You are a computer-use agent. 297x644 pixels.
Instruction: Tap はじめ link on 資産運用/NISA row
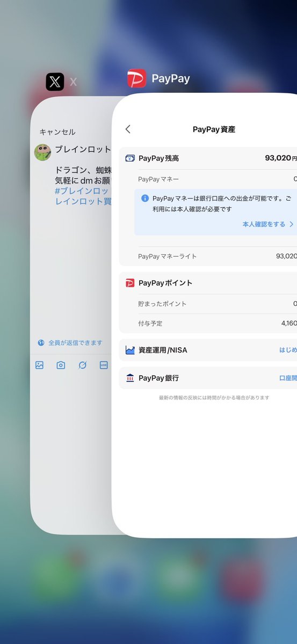click(288, 350)
